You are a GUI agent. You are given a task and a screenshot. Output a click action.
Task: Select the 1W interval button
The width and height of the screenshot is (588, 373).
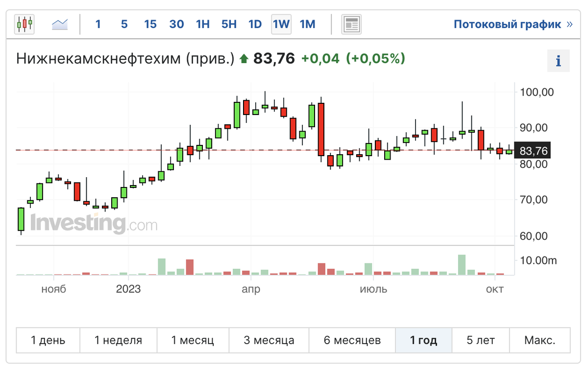pos(281,24)
